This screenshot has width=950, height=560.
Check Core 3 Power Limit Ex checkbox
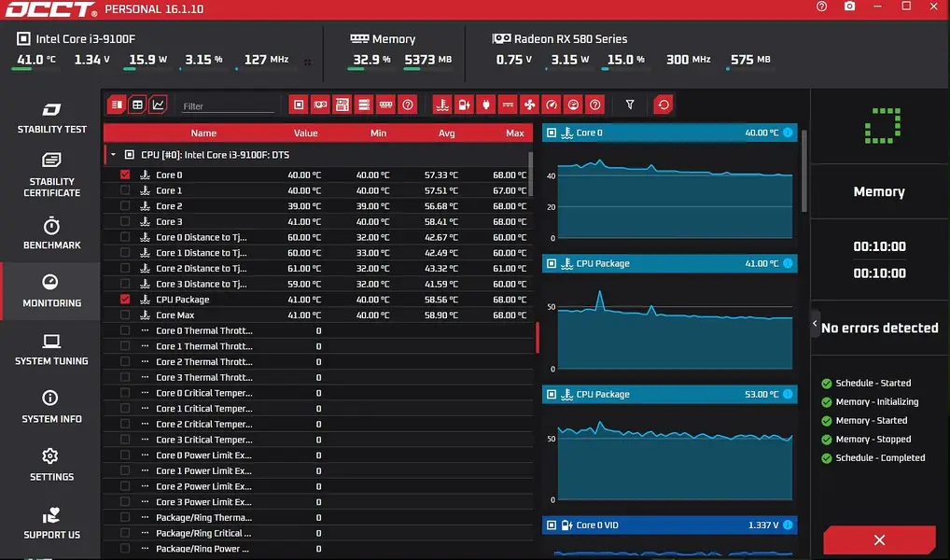click(x=125, y=502)
